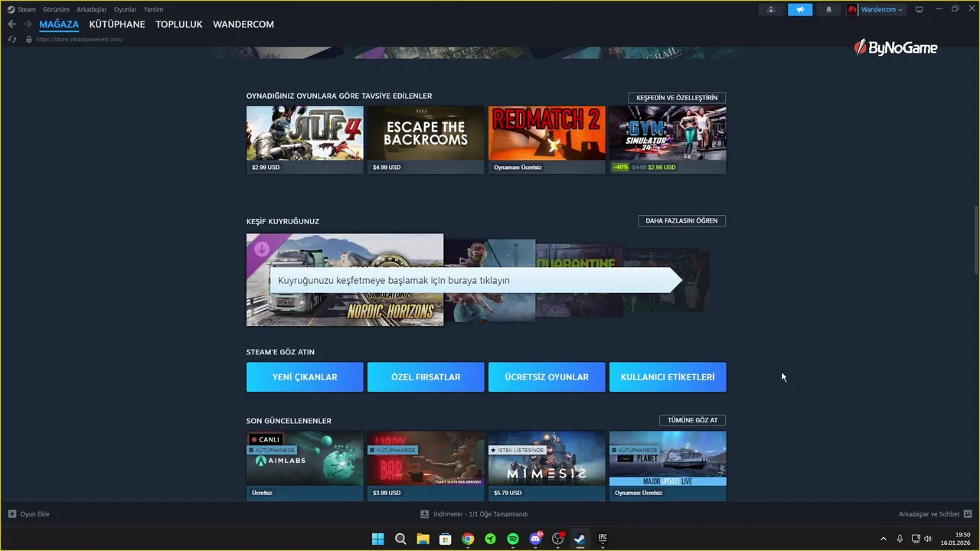Viewport: 980px width, 551px height.
Task: Open the notifications bell
Action: coord(828,10)
